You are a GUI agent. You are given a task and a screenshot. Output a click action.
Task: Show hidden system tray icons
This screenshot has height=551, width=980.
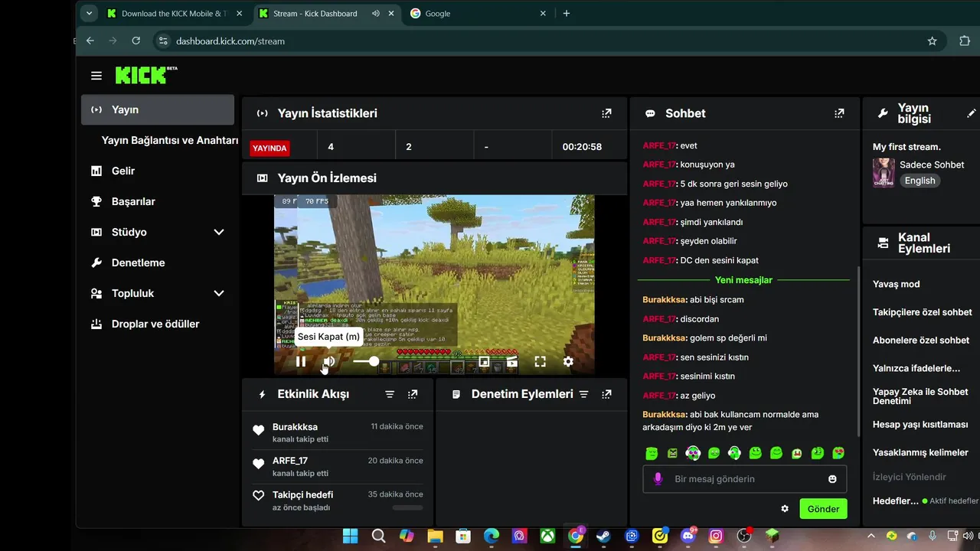(873, 536)
